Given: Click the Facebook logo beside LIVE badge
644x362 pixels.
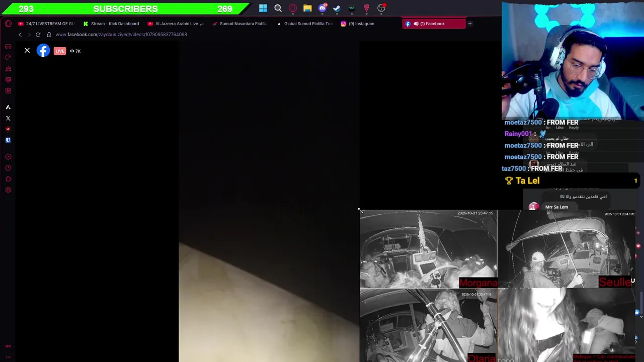Looking at the screenshot, I should 43,51.
